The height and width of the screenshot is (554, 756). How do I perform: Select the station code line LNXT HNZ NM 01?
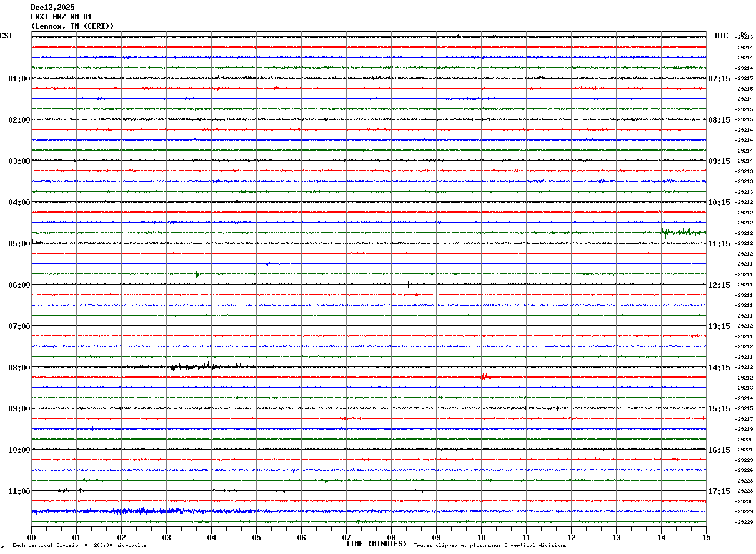coord(61,17)
